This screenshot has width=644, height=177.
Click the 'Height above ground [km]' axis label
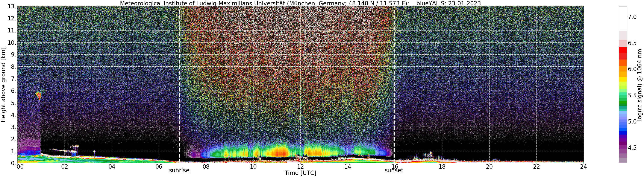3,85
